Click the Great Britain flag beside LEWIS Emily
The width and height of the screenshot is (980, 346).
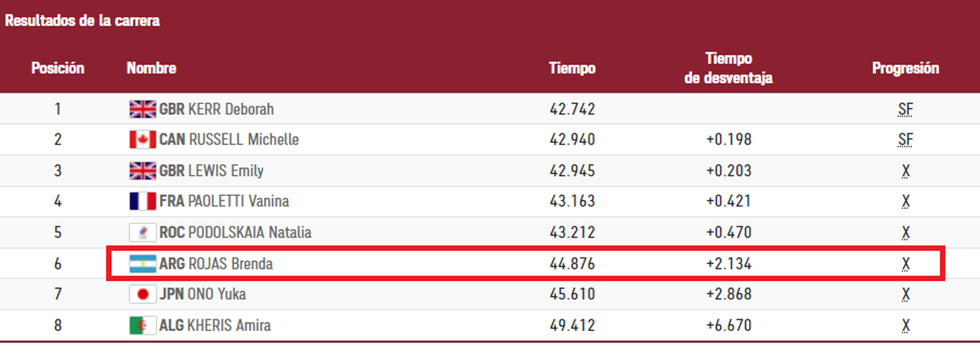click(142, 171)
